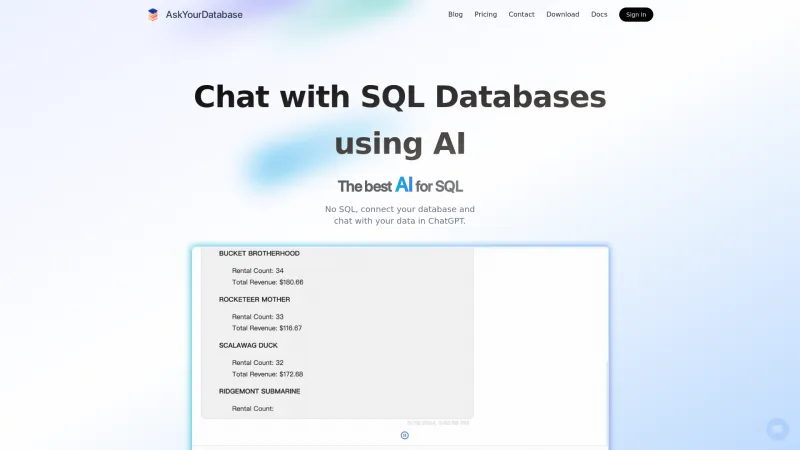Screen dimensions: 800x450
Task: Click 'Total Revenue: $180.66' line
Action: pos(267,282)
